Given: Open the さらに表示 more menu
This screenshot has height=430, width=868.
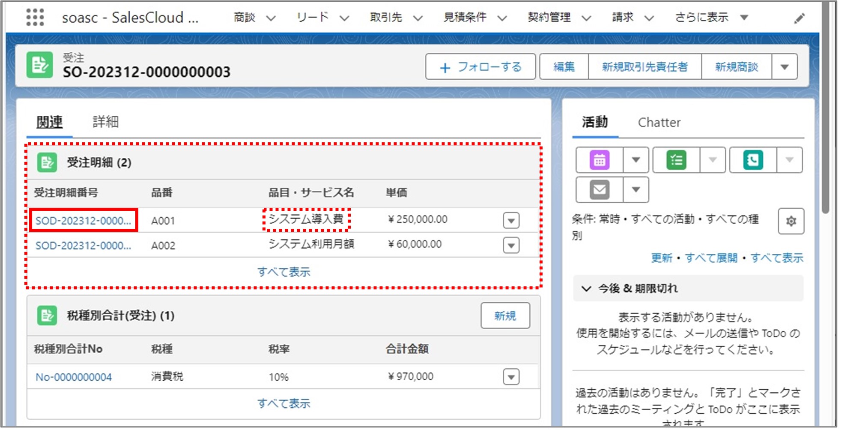Looking at the screenshot, I should [x=711, y=18].
